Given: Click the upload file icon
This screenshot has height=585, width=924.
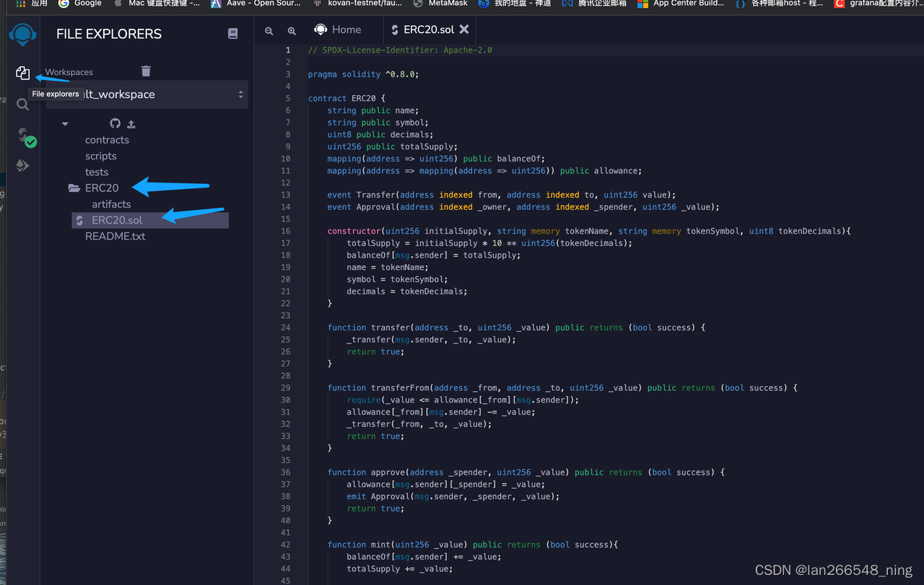Looking at the screenshot, I should click(131, 124).
